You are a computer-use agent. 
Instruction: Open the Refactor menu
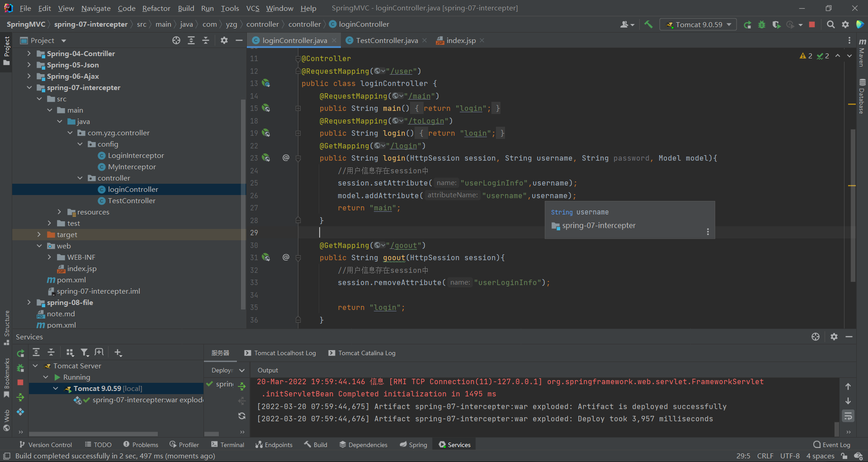pos(156,8)
